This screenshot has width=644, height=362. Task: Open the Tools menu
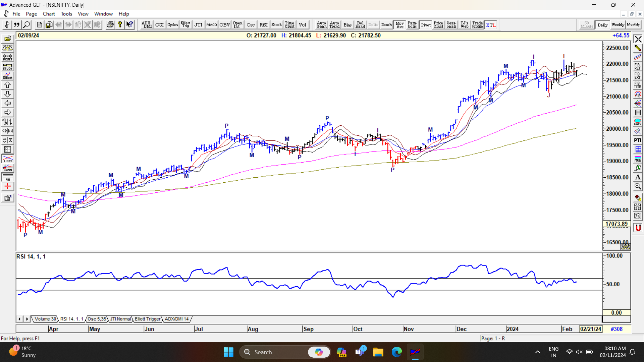pos(66,14)
